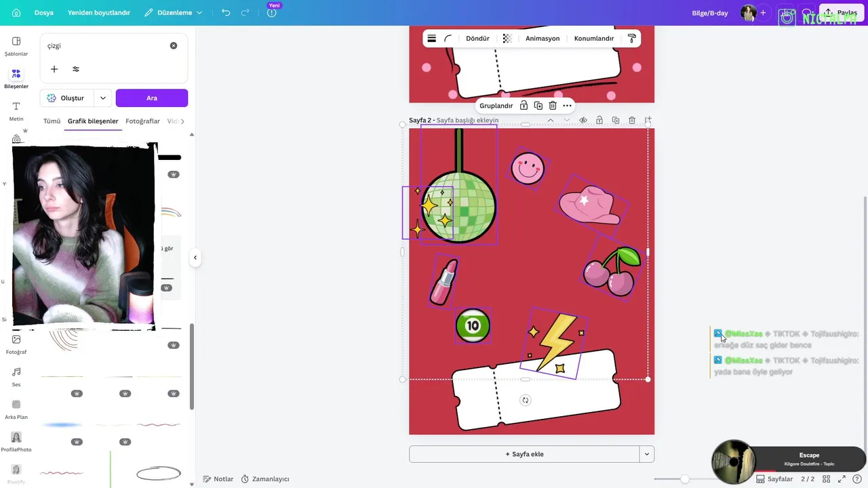The height and width of the screenshot is (488, 868).
Task: Open the Dosya menu
Action: (44, 12)
